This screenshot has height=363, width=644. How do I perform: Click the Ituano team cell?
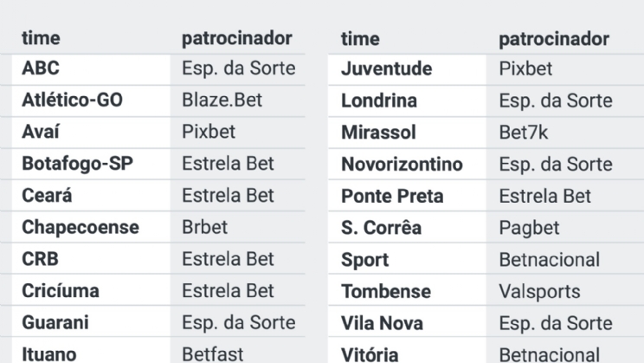point(48,353)
